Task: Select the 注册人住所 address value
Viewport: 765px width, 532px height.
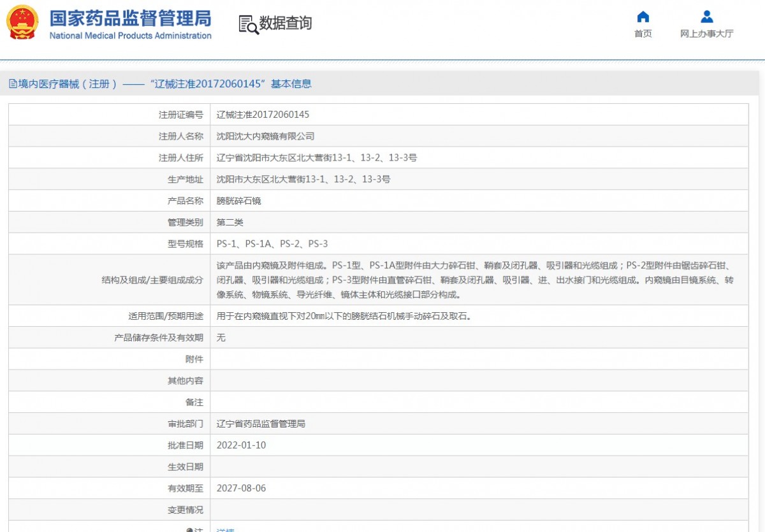Action: tap(317, 158)
